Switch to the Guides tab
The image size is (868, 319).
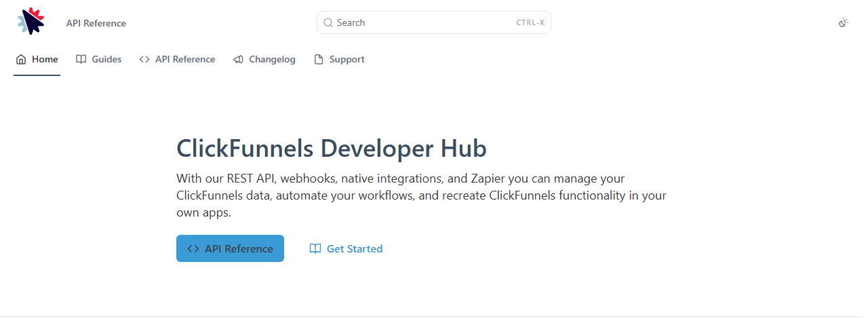pyautogui.click(x=98, y=60)
